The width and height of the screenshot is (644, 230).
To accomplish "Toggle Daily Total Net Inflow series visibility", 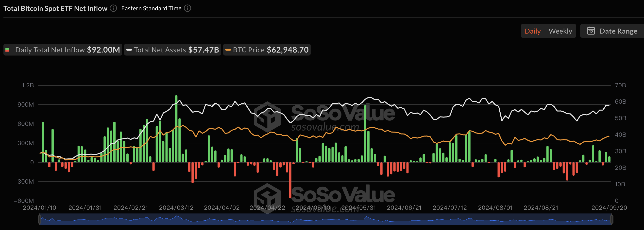I will click(63, 50).
